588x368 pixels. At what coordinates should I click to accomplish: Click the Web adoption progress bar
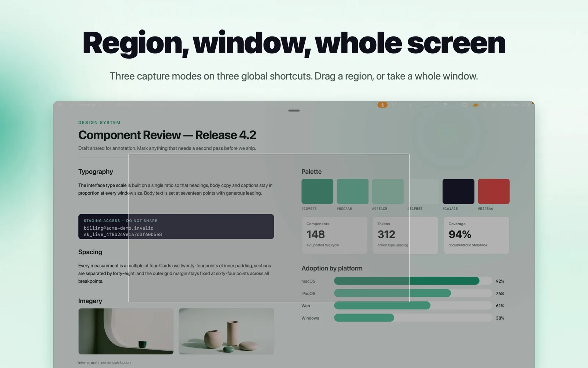click(x=413, y=306)
